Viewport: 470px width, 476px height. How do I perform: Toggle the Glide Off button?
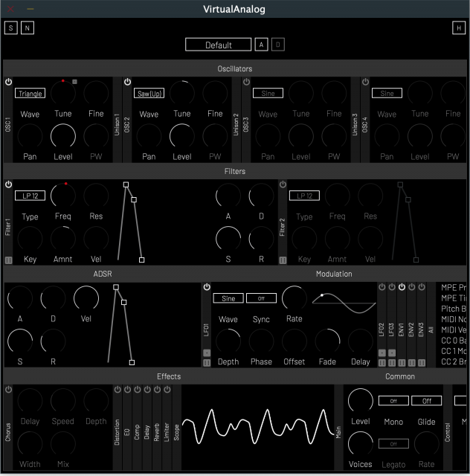point(427,401)
